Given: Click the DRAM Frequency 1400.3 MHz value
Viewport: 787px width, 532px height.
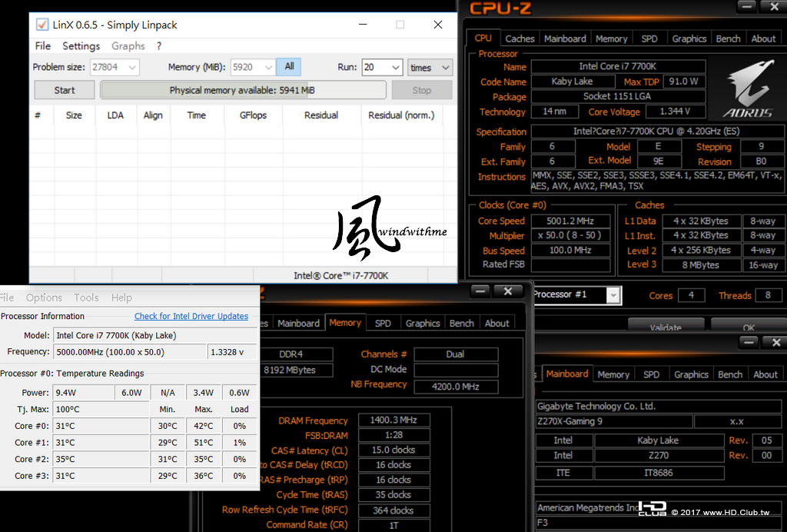Looking at the screenshot, I should (x=393, y=420).
